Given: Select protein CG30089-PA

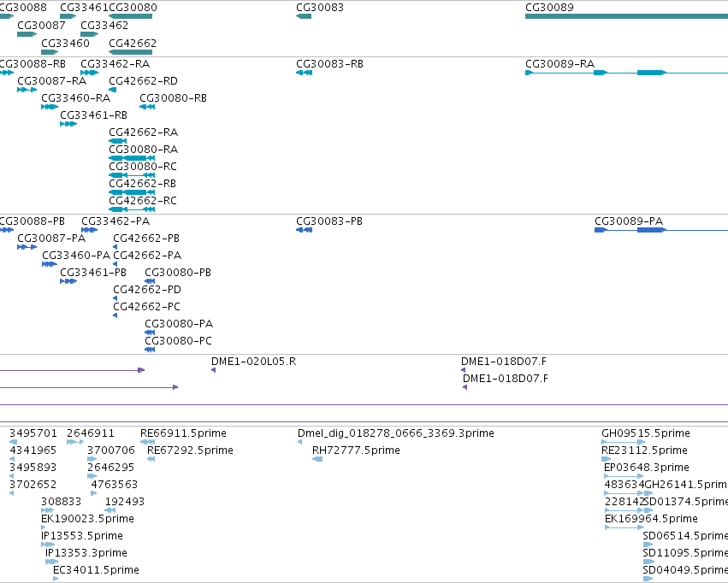Looking at the screenshot, I should click(x=661, y=230).
